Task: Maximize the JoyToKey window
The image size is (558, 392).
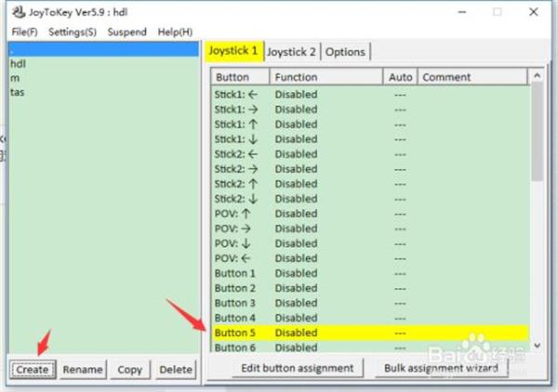Action: point(498,13)
